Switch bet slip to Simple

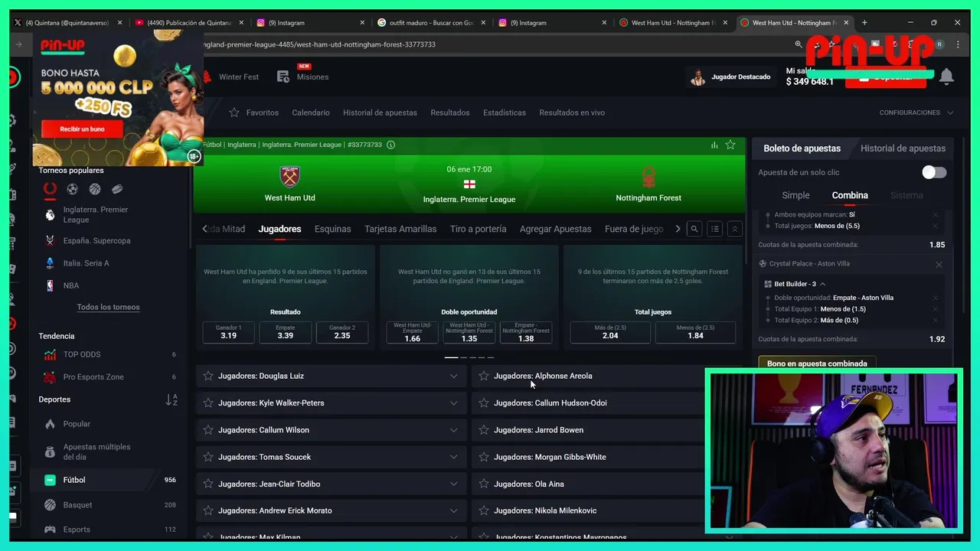[795, 195]
